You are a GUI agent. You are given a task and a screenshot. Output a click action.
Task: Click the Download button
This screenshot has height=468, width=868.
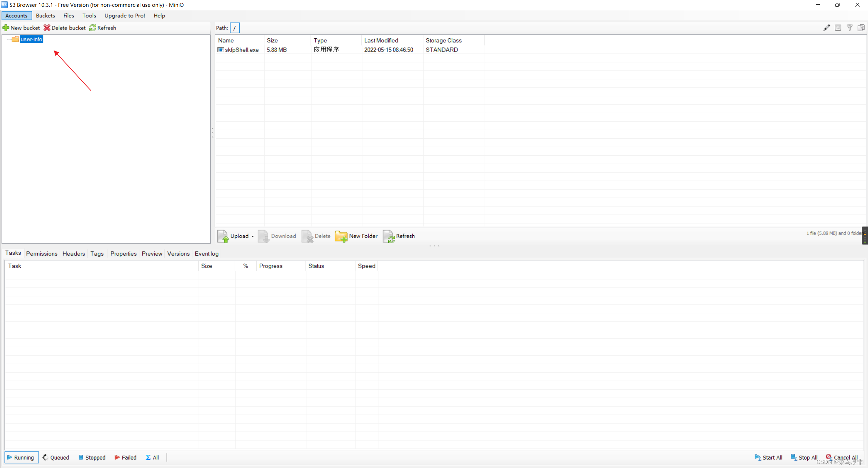tap(277, 236)
